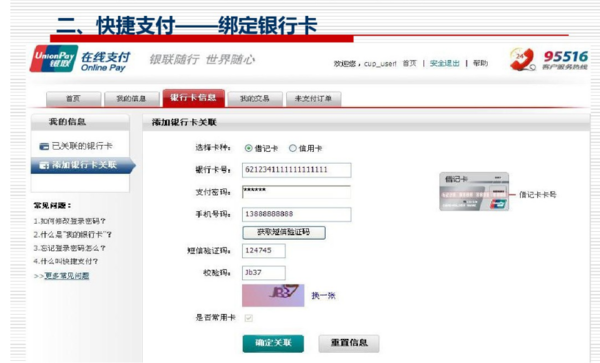
Task: Switch to the 银行卡信息 tab
Action: coord(194,98)
